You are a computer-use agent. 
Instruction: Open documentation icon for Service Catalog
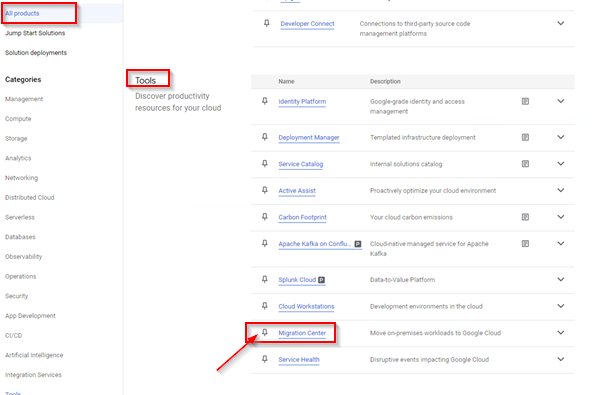click(525, 164)
